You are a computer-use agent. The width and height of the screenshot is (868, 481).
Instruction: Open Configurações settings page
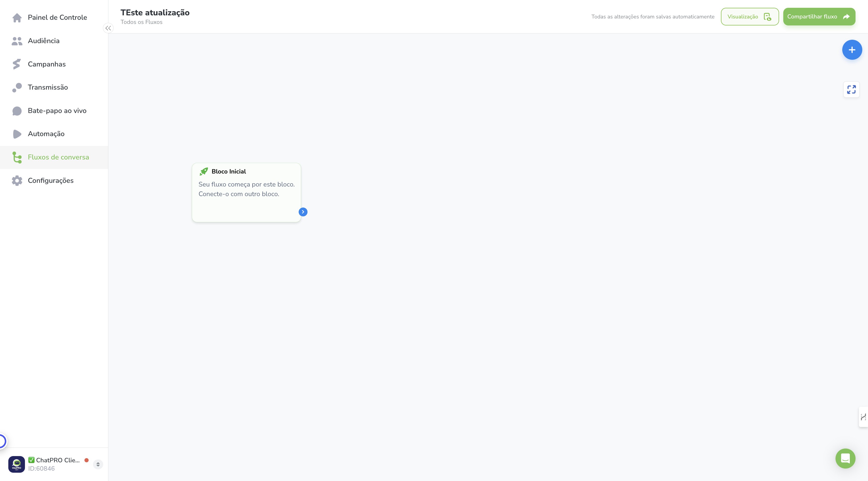(x=54, y=181)
